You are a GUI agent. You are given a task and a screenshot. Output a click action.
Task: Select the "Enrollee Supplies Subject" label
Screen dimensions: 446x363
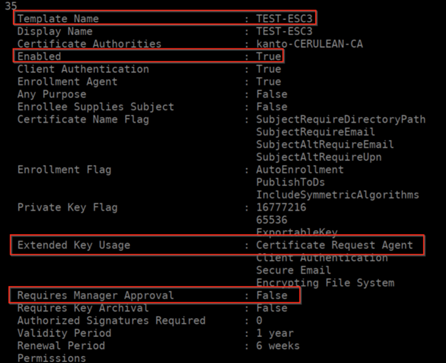click(x=96, y=107)
